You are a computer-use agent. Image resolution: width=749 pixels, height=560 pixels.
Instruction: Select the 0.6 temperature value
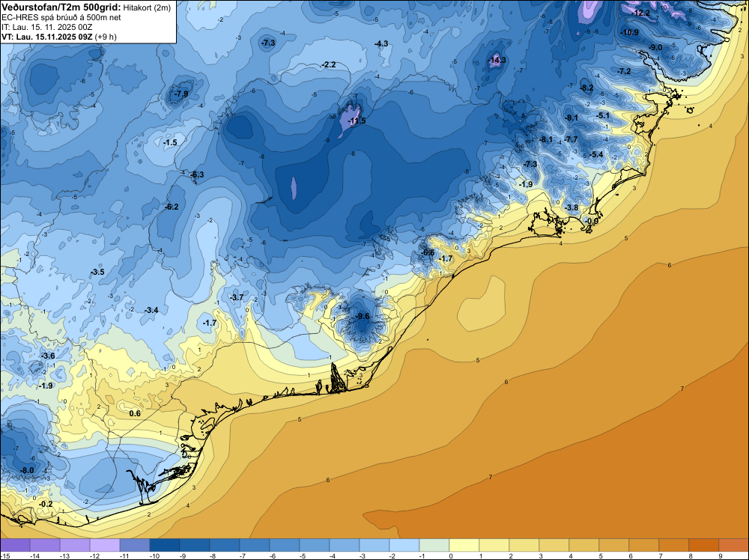point(135,413)
